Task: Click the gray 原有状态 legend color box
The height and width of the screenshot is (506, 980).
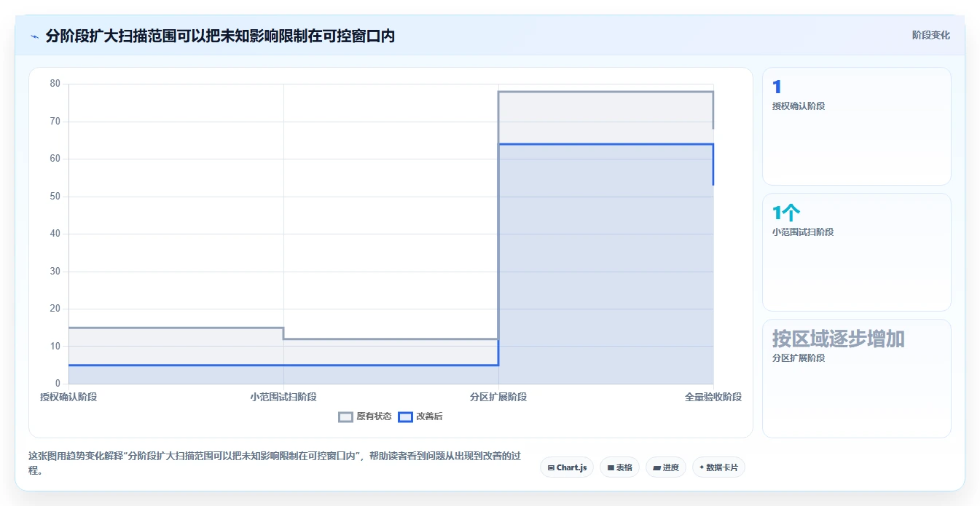Action: click(346, 416)
